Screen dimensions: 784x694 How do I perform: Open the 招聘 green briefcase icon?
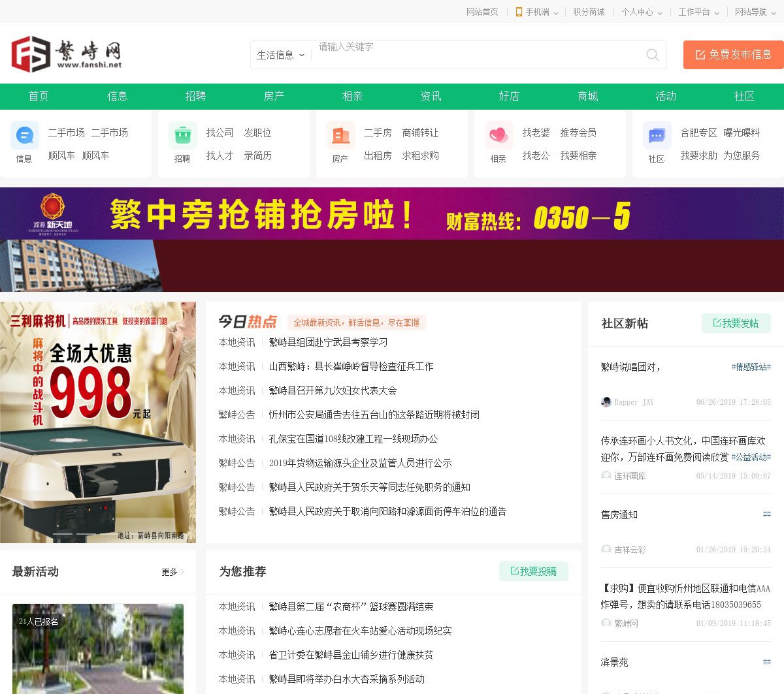(x=182, y=136)
